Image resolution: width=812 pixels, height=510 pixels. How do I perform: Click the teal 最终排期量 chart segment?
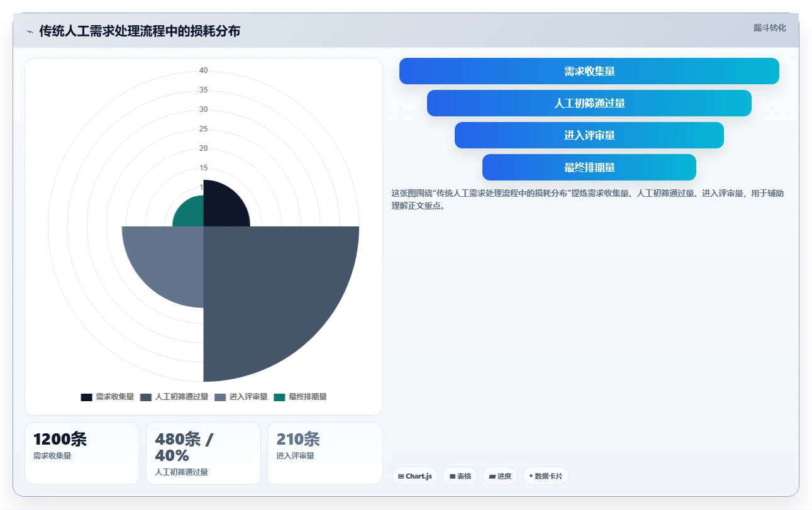[x=191, y=214]
